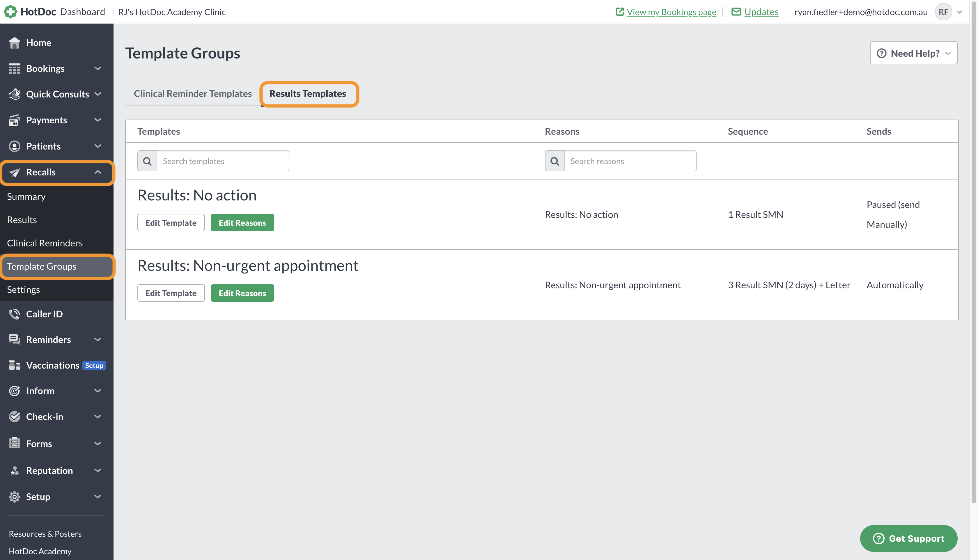This screenshot has width=978, height=560.
Task: Click the Inform target icon
Action: (14, 391)
